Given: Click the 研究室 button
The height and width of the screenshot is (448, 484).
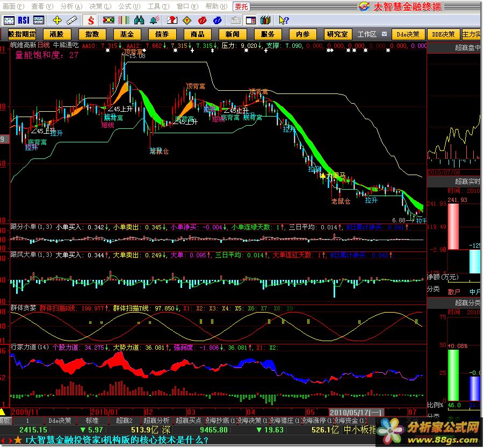Looking at the screenshot, I should pyautogui.click(x=338, y=34).
